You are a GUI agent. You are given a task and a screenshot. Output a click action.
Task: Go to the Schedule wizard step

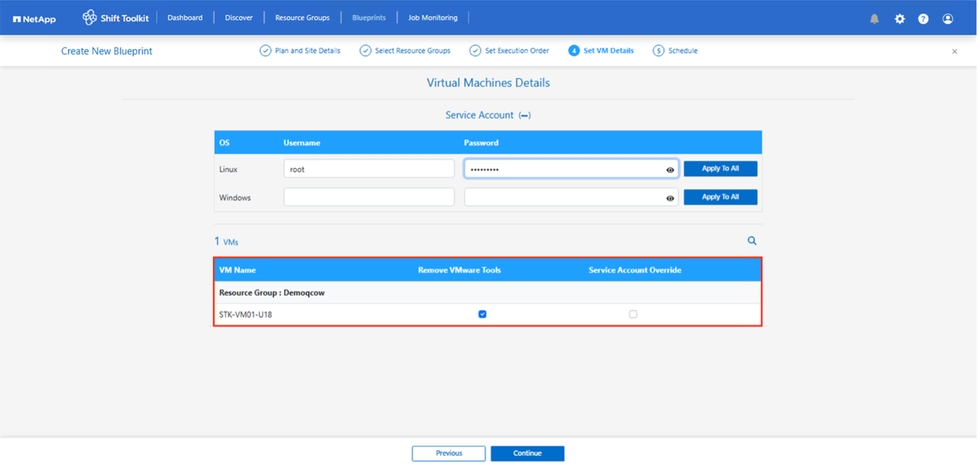(676, 51)
